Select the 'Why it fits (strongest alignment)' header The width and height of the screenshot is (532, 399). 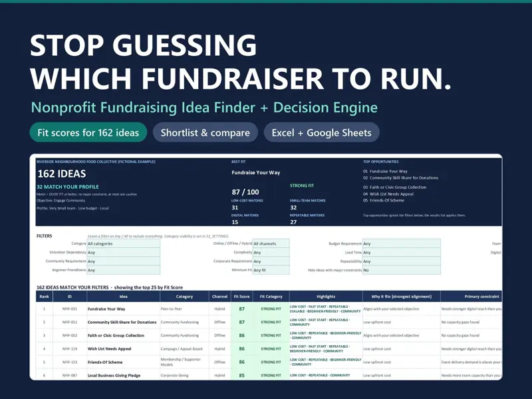pyautogui.click(x=402, y=296)
